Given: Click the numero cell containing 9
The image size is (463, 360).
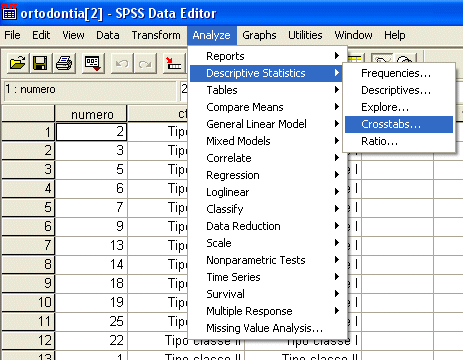Looking at the screenshot, I should point(91,226).
